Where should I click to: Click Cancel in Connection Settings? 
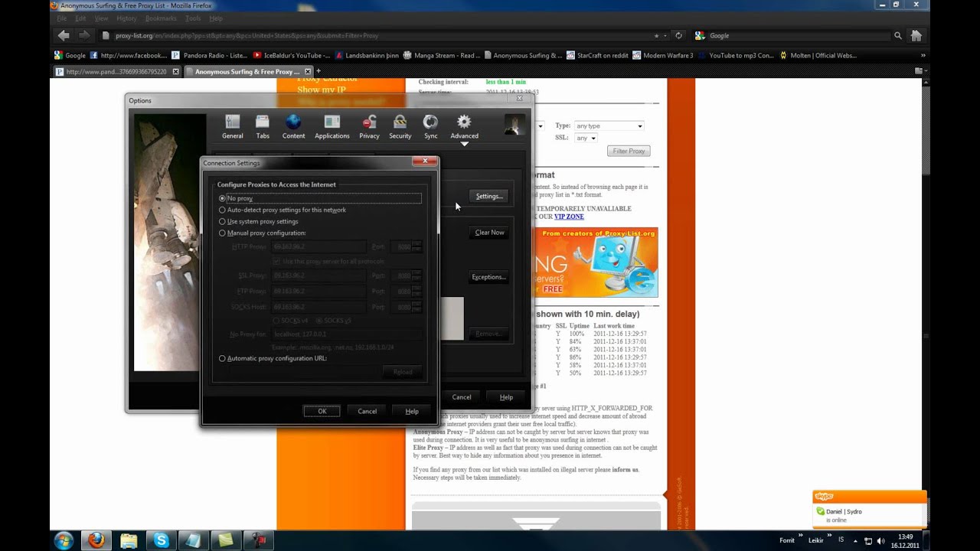[x=367, y=411]
